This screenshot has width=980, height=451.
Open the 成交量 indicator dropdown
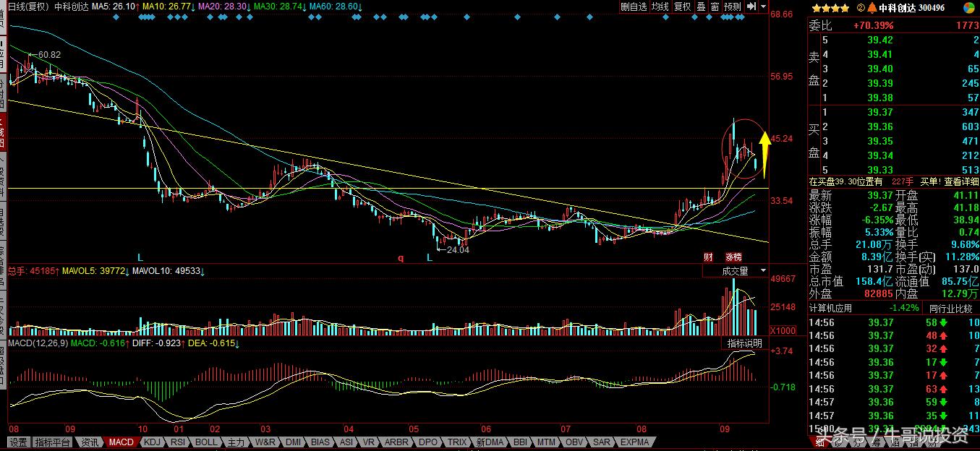point(735,271)
